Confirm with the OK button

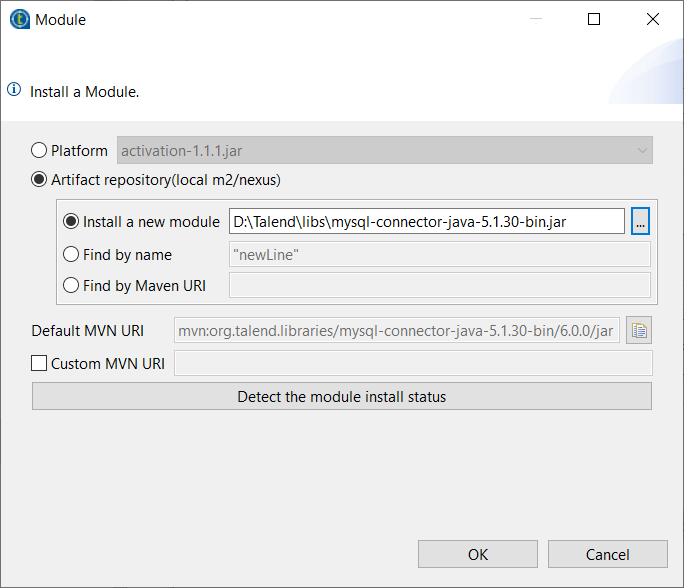point(478,554)
